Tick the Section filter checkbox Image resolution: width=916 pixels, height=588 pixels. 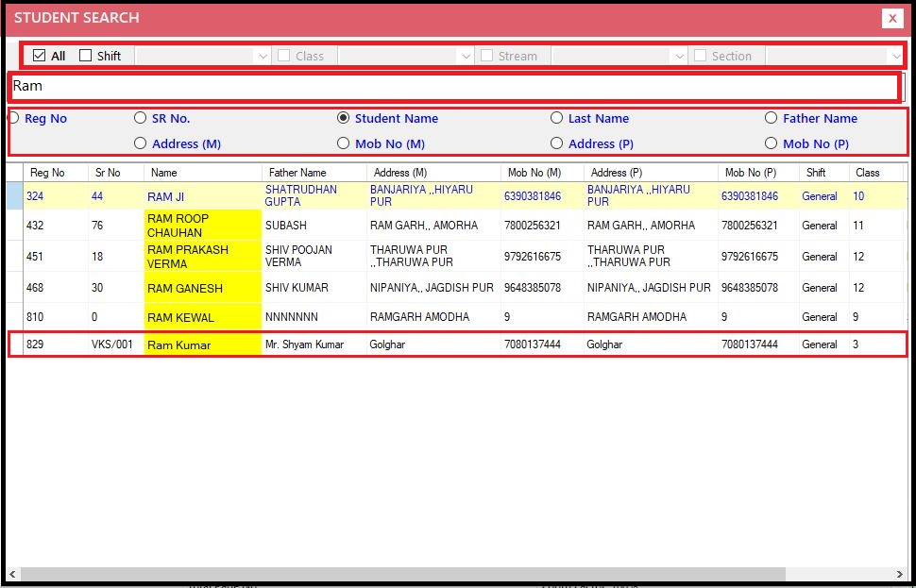(x=700, y=56)
